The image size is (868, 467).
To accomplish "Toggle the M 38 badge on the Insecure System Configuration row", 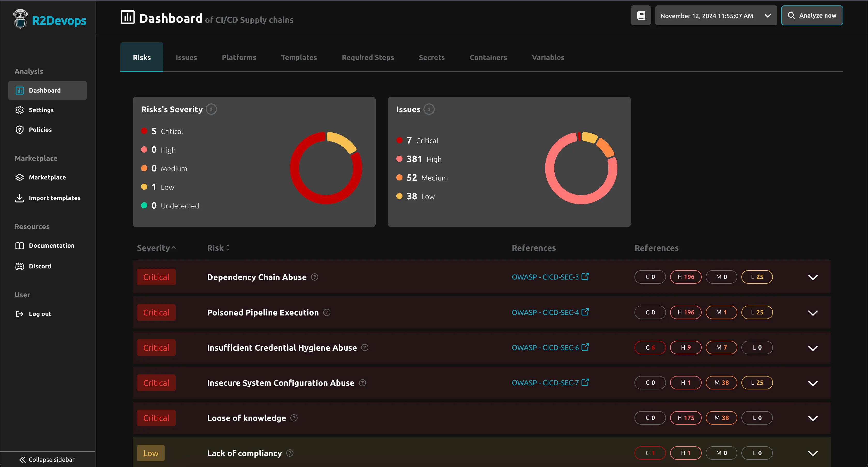I will click(721, 383).
